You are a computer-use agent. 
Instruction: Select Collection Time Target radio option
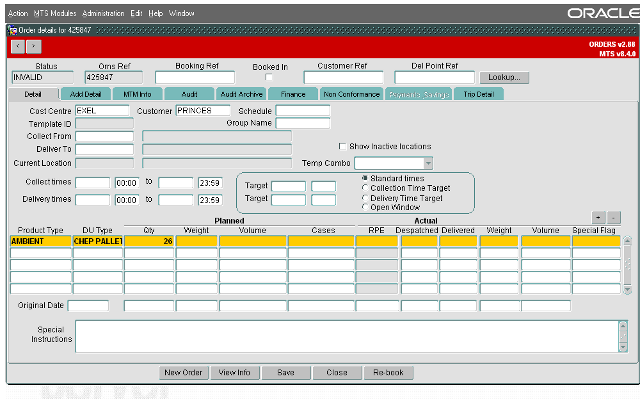[x=365, y=188]
